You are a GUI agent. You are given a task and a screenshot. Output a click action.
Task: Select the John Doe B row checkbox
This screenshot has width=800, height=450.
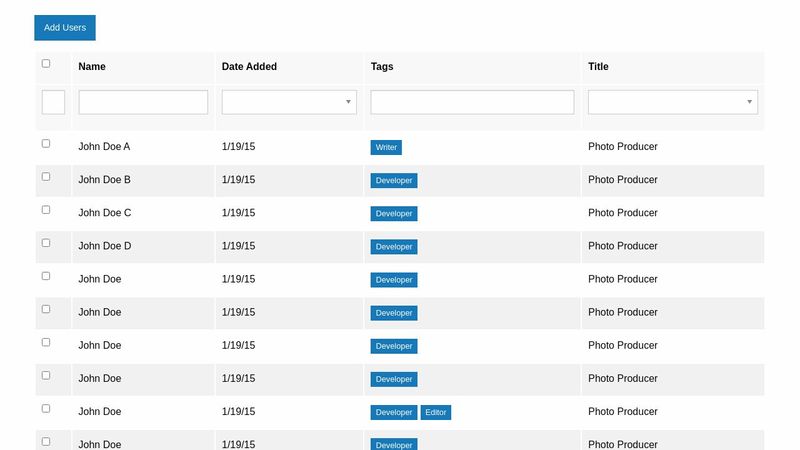point(46,177)
